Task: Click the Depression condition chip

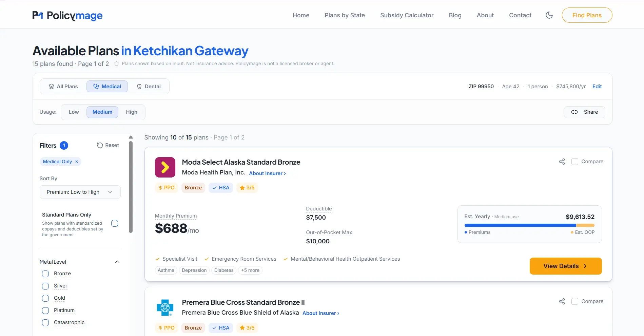Action: point(194,270)
